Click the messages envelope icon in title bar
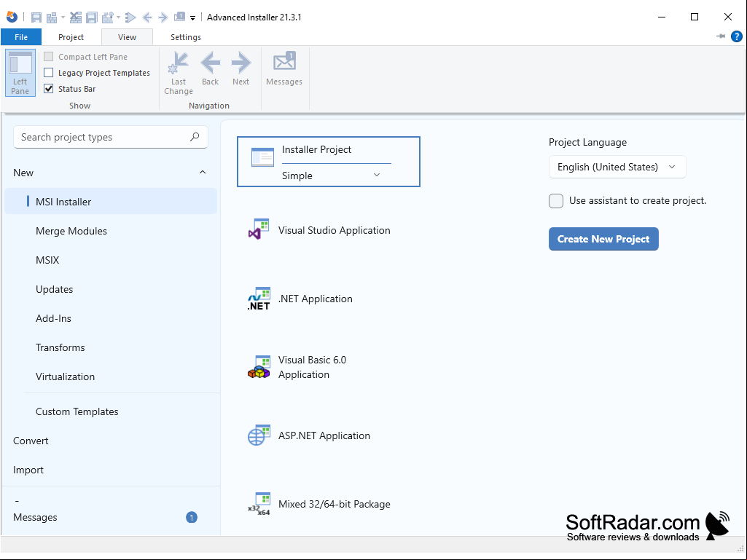The width and height of the screenshot is (747, 560). 179,17
